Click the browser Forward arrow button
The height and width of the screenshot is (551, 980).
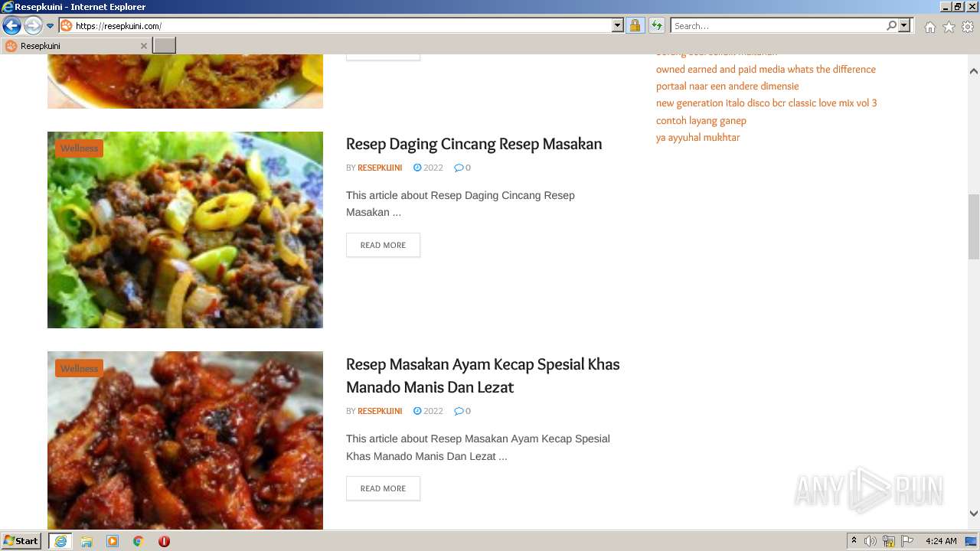[x=33, y=25]
